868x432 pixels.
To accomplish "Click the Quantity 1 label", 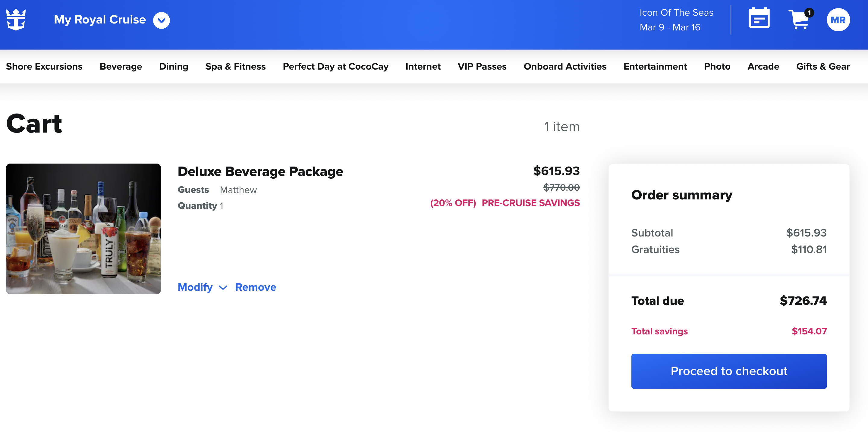I will click(x=200, y=205).
